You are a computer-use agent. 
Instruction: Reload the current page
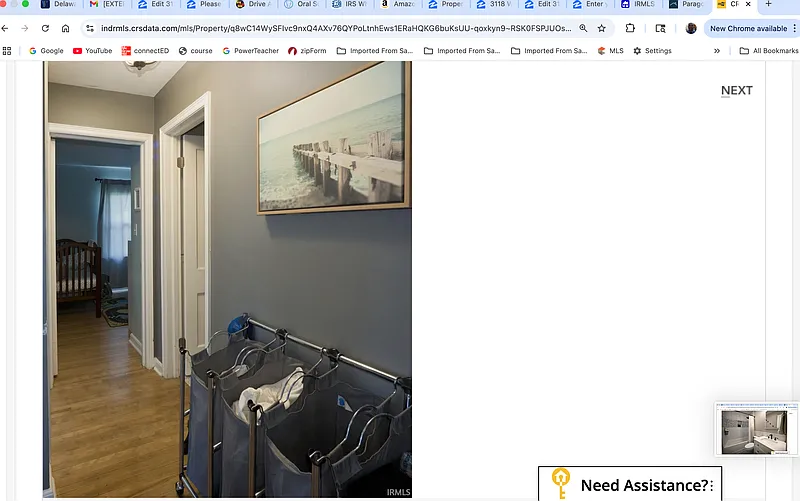(45, 29)
